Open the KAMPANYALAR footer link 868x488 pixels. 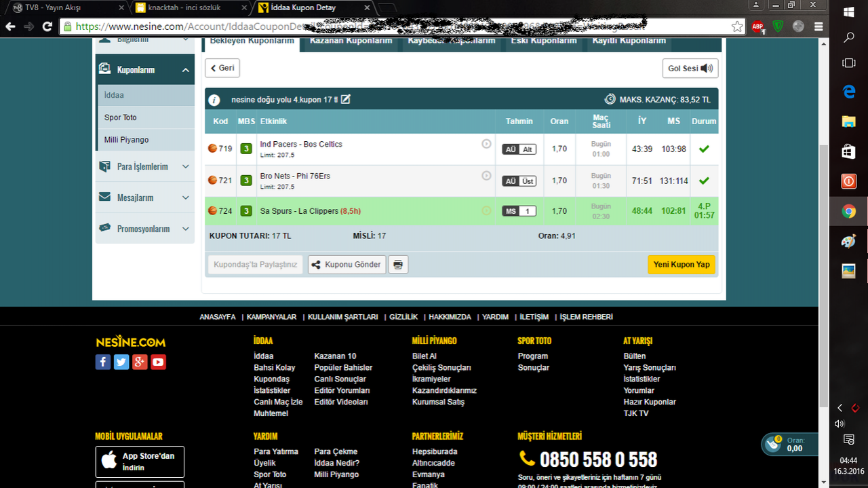[271, 317]
